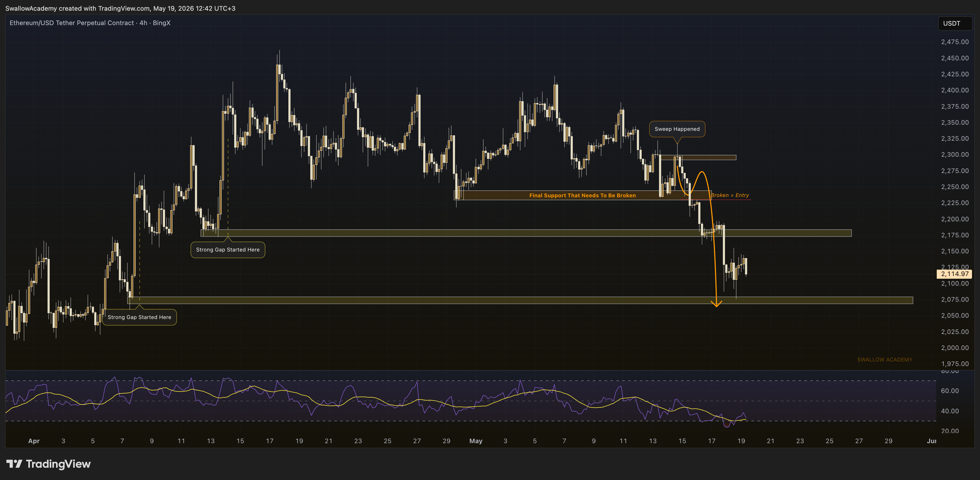This screenshot has height=480, width=980.
Task: Click the 2,300.00 price axis label
Action: coord(955,154)
